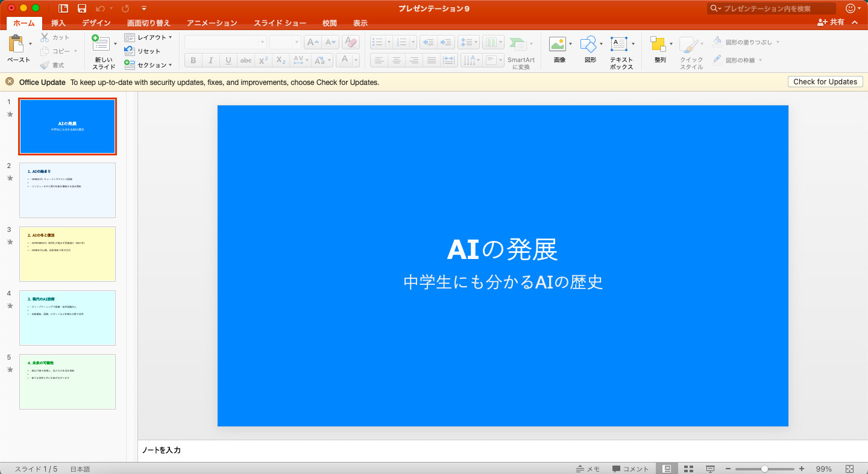Open the アニメーション tab
Viewport: 868px width, 474px height.
click(212, 23)
